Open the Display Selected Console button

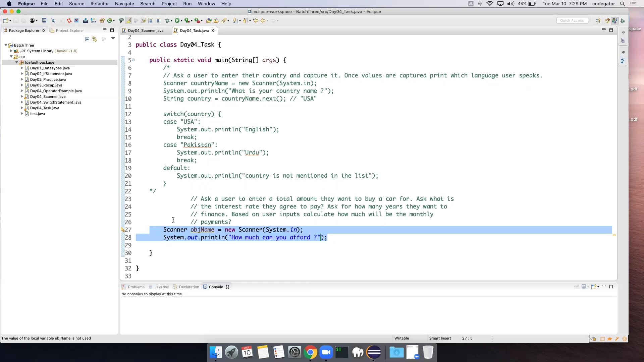tap(584, 287)
